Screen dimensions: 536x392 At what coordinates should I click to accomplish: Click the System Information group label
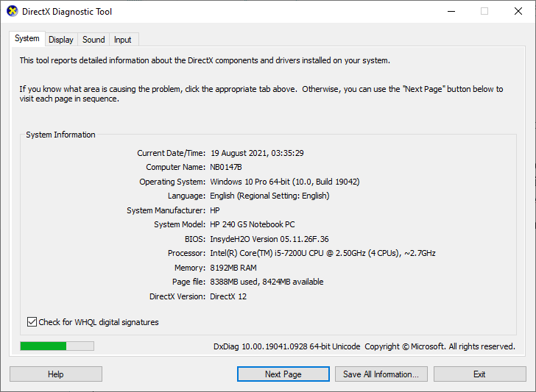point(60,135)
